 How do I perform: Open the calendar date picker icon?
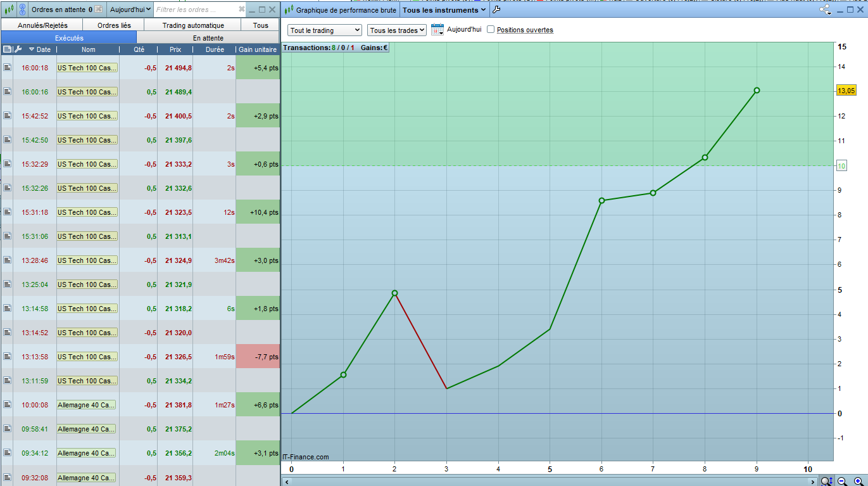(x=437, y=30)
